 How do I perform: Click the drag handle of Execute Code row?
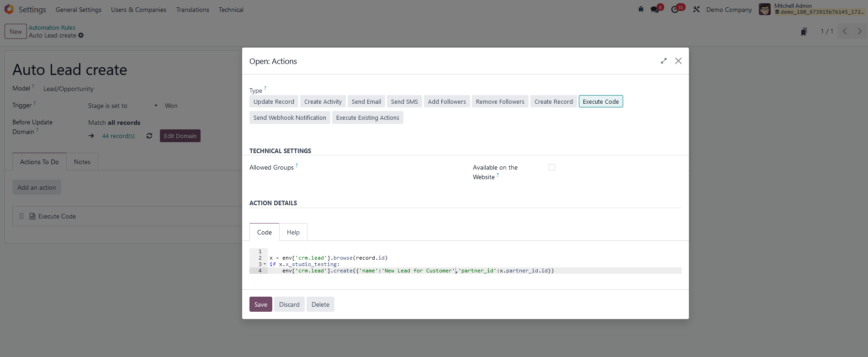[21, 216]
